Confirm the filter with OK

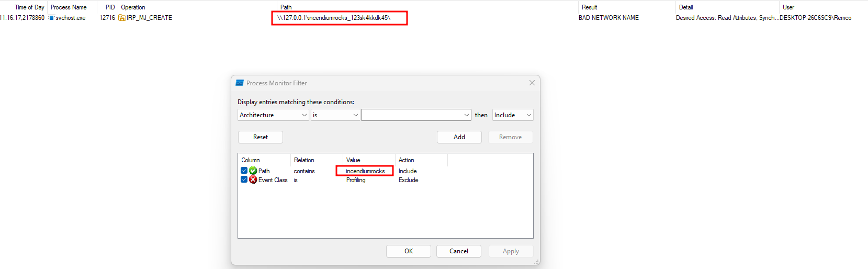click(408, 251)
